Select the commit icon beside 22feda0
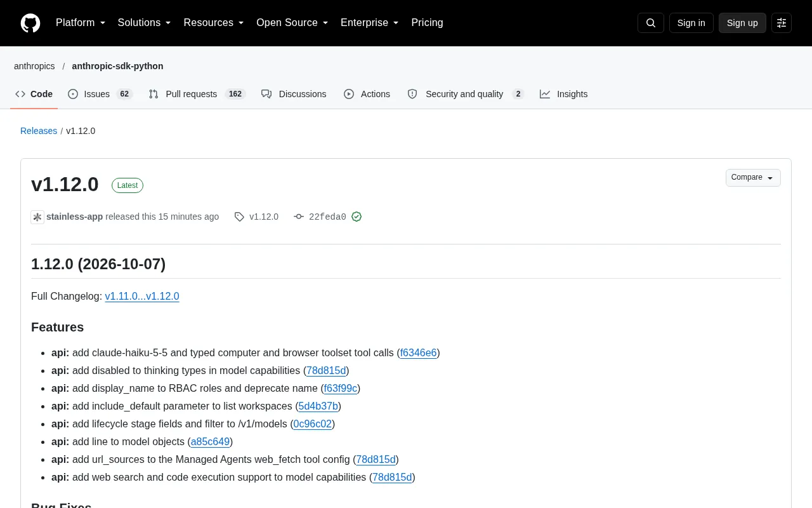Image resolution: width=812 pixels, height=508 pixels. point(299,217)
